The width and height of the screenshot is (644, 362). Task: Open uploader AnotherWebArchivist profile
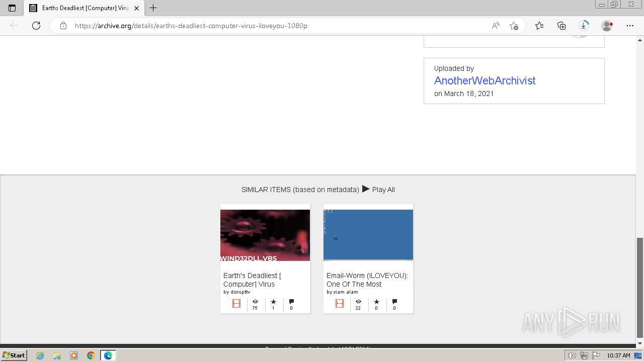[x=485, y=80]
